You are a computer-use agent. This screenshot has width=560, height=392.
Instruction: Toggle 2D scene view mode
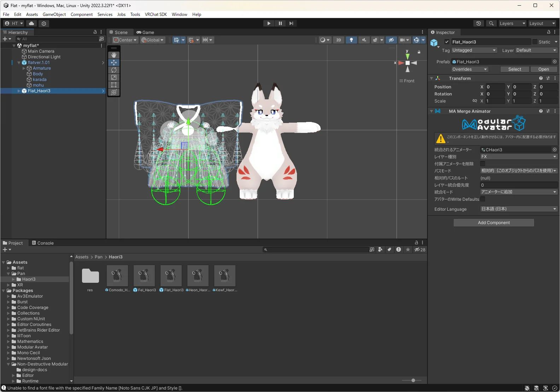[x=338, y=40]
